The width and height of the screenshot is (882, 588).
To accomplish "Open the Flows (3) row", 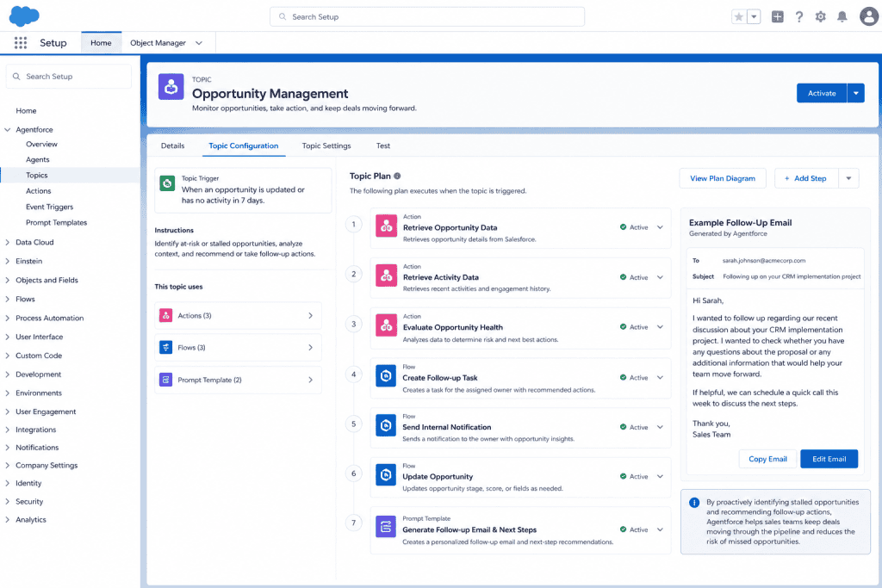I will pos(238,348).
